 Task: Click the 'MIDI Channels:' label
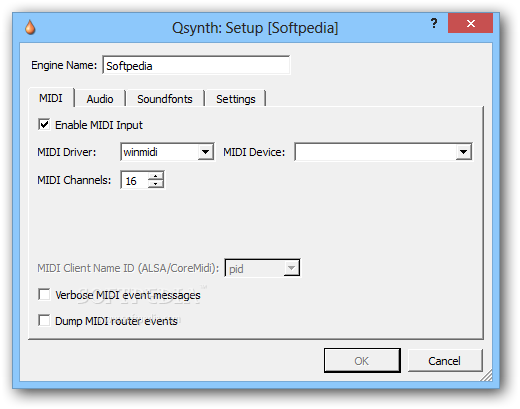(x=74, y=180)
